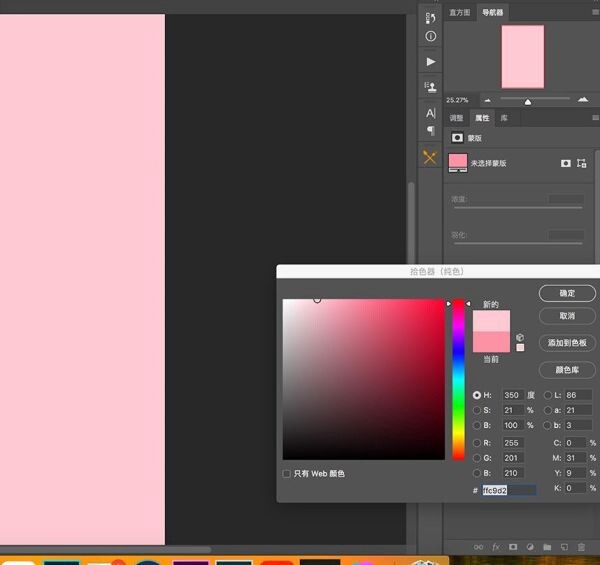Select the Lab b radio button
This screenshot has height=565, width=600.
coord(548,425)
